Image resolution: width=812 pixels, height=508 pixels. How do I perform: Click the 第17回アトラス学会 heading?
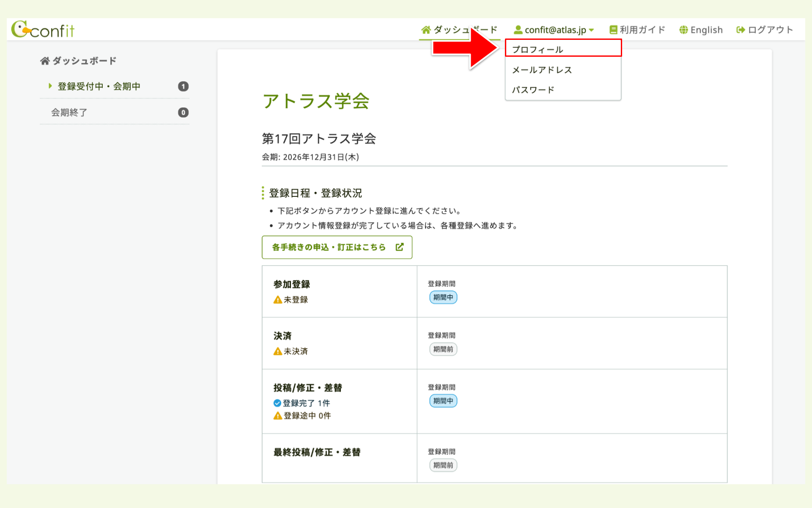(x=319, y=138)
